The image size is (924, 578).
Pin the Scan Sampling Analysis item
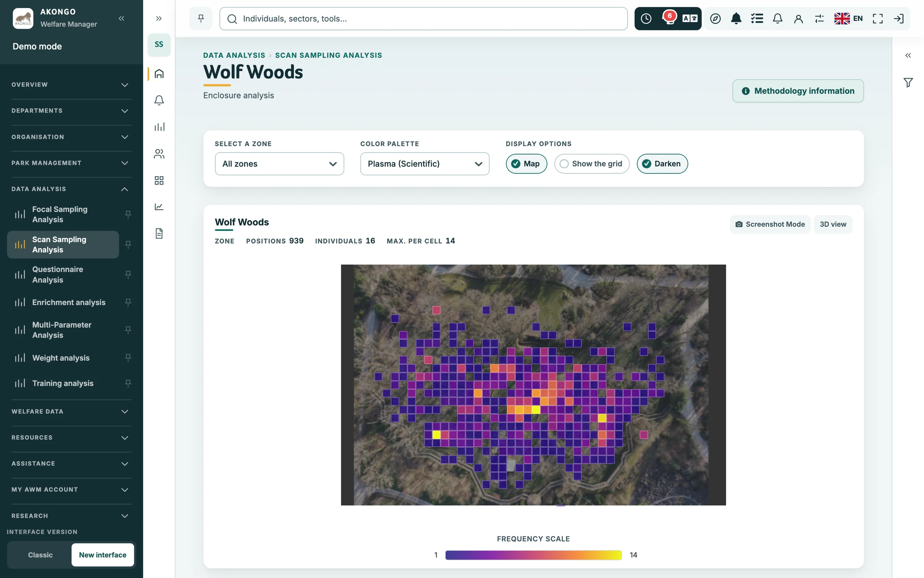click(x=128, y=244)
